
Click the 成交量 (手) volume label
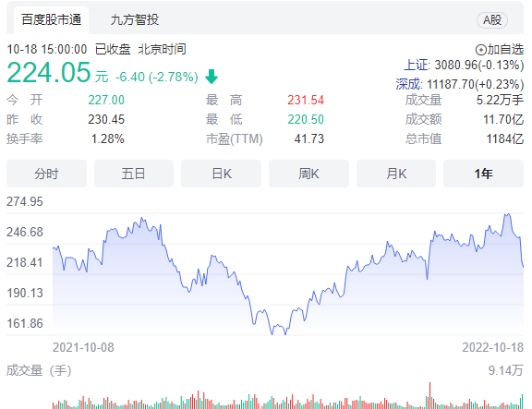(39, 370)
